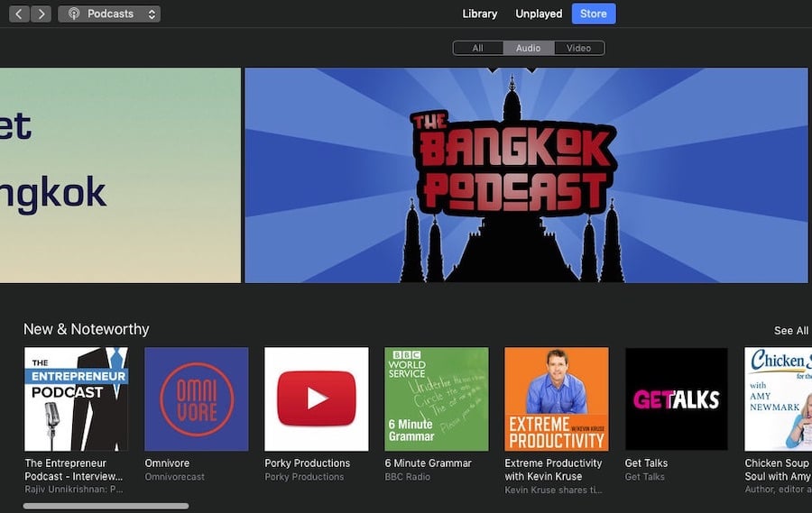This screenshot has width=812, height=513.
Task: Go back with the left arrow button
Action: (x=19, y=14)
